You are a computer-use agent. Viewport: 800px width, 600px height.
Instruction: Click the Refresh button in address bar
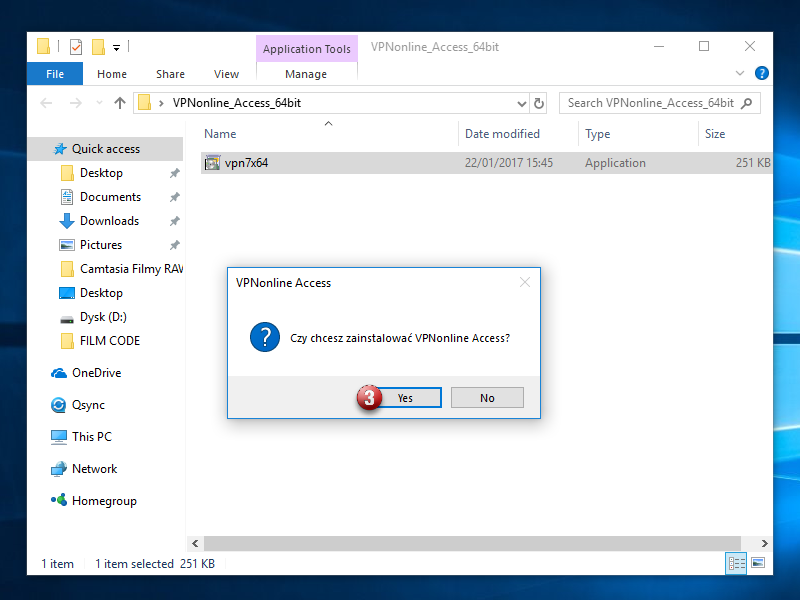pos(539,104)
